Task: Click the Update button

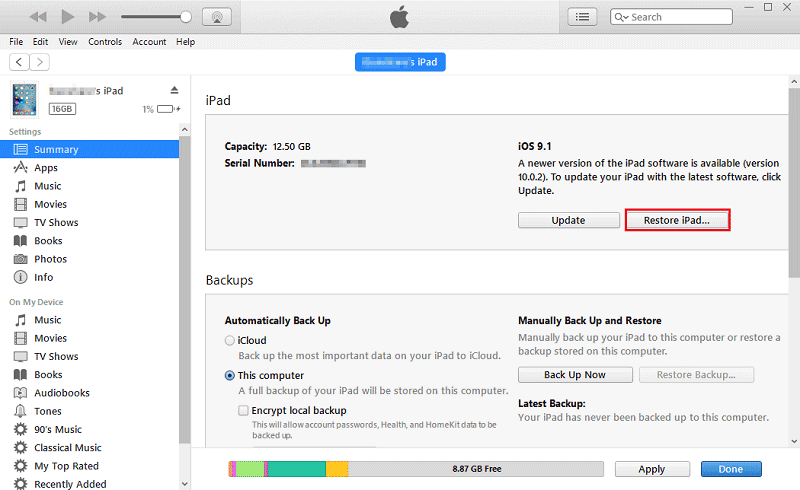Action: [x=568, y=220]
